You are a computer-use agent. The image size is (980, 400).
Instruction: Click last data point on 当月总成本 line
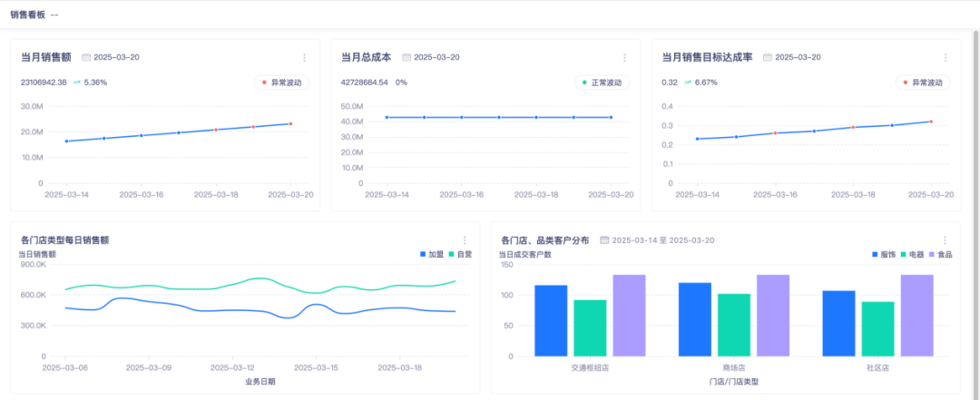[x=611, y=118]
